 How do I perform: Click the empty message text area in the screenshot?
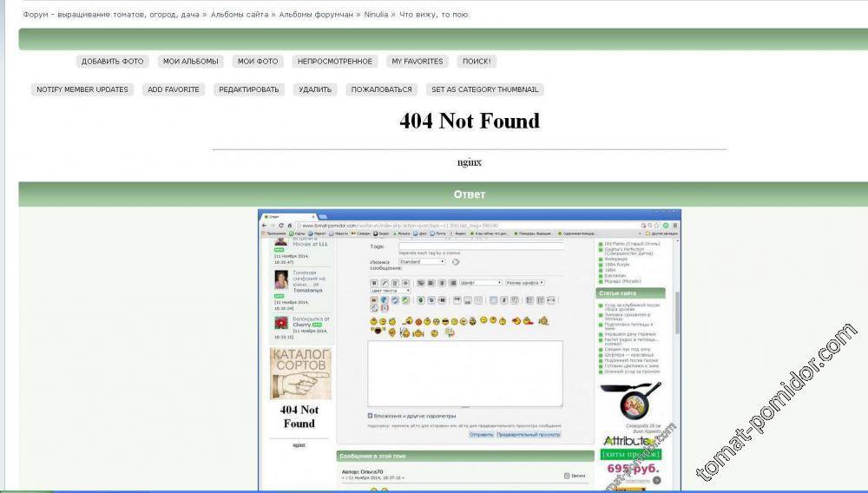click(464, 373)
